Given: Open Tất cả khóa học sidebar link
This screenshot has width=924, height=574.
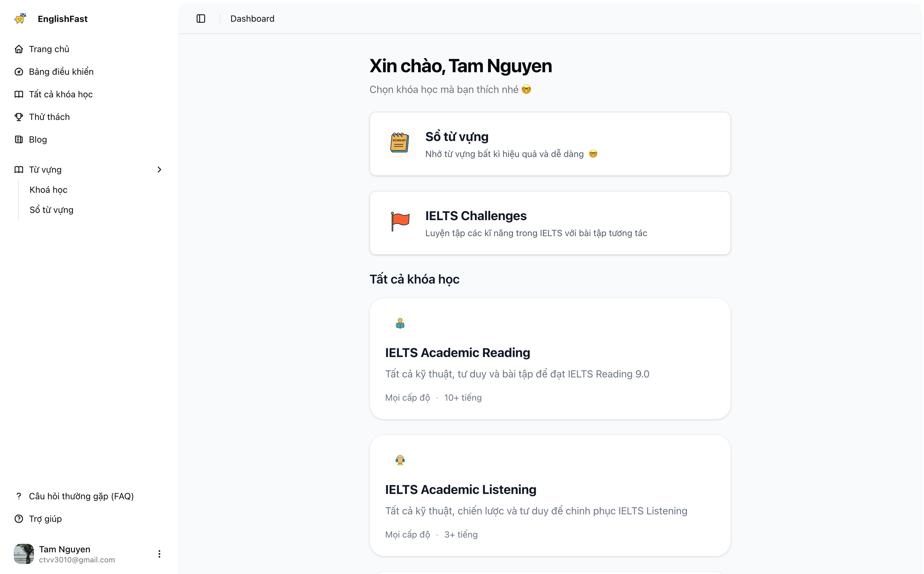Looking at the screenshot, I should tap(61, 94).
